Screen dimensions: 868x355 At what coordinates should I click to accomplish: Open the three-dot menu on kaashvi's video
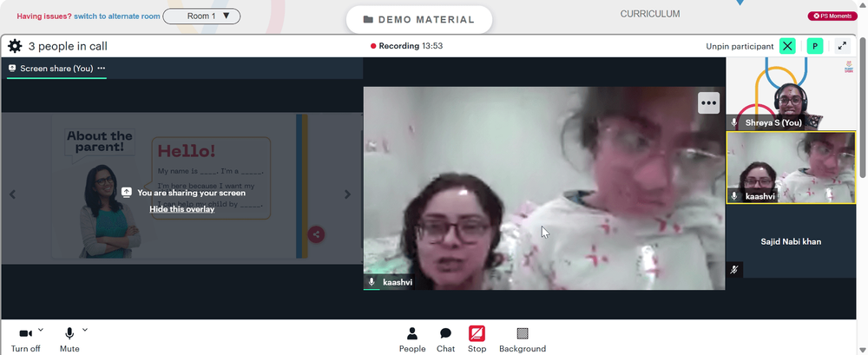(708, 102)
